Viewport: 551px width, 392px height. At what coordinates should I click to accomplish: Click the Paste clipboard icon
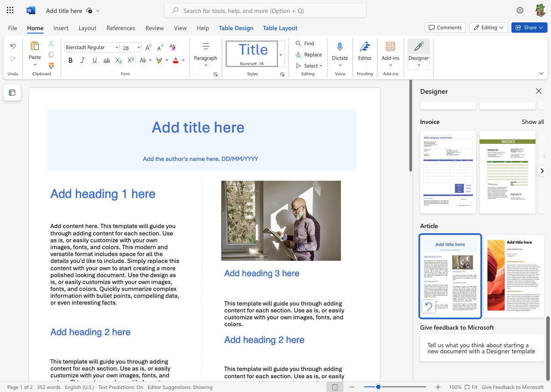35,46
